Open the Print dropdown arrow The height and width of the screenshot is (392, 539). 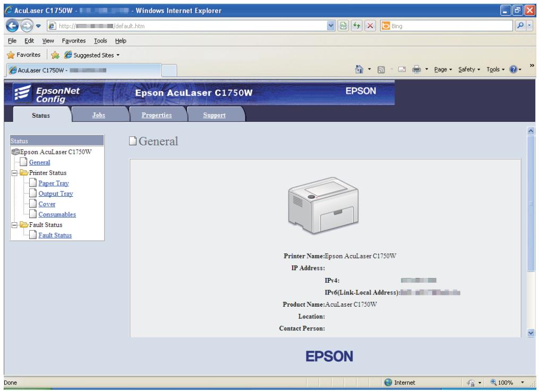(x=426, y=69)
